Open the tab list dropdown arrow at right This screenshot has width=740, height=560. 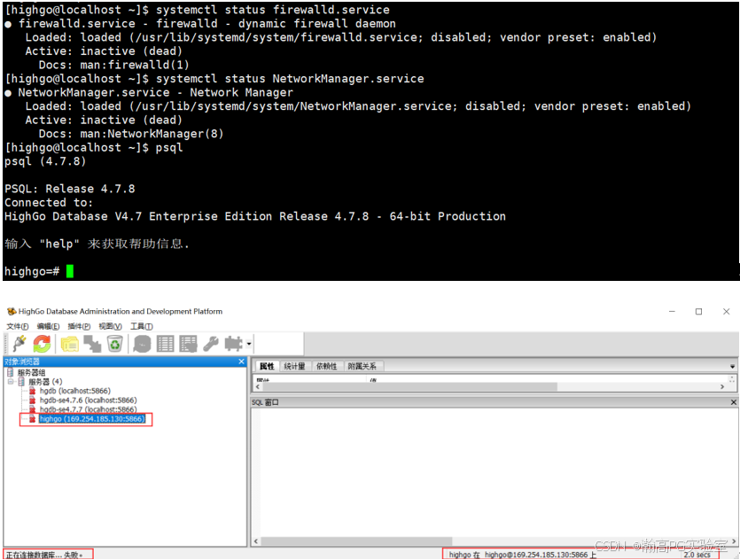(732, 367)
